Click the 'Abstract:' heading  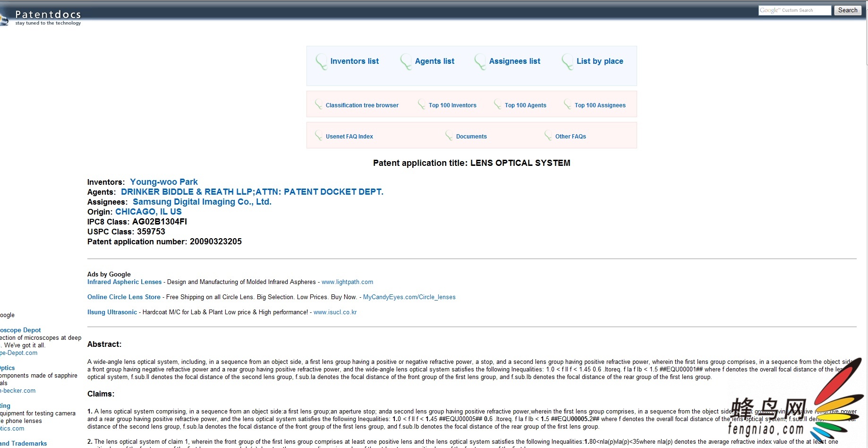pos(104,344)
